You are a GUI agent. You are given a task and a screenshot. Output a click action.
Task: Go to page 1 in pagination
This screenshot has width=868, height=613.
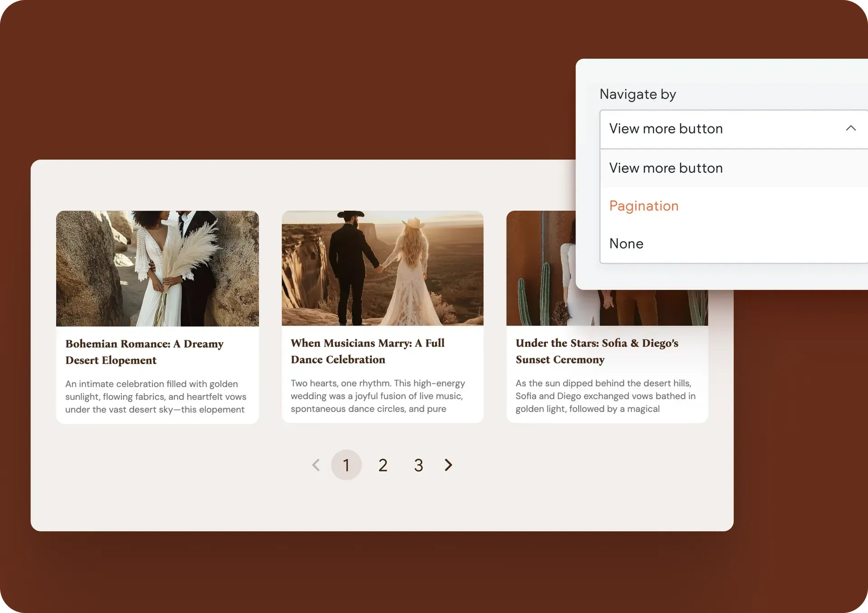pyautogui.click(x=346, y=465)
